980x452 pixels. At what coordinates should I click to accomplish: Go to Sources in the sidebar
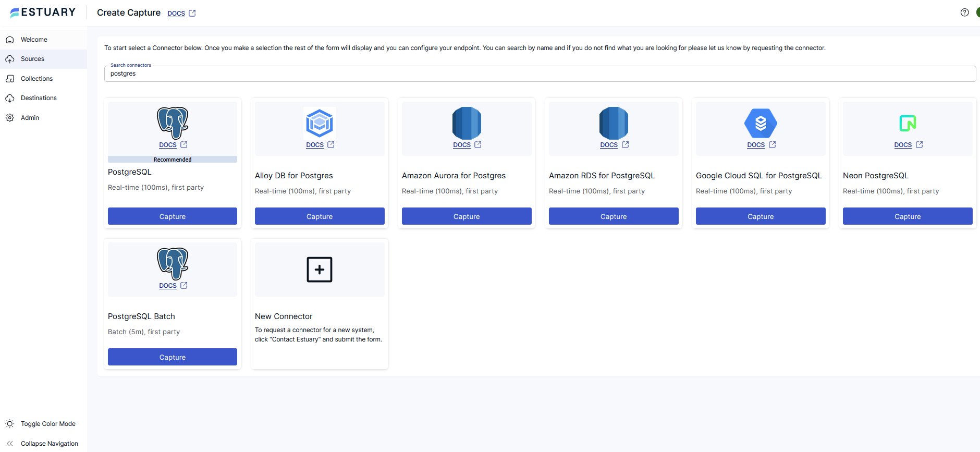(43, 59)
